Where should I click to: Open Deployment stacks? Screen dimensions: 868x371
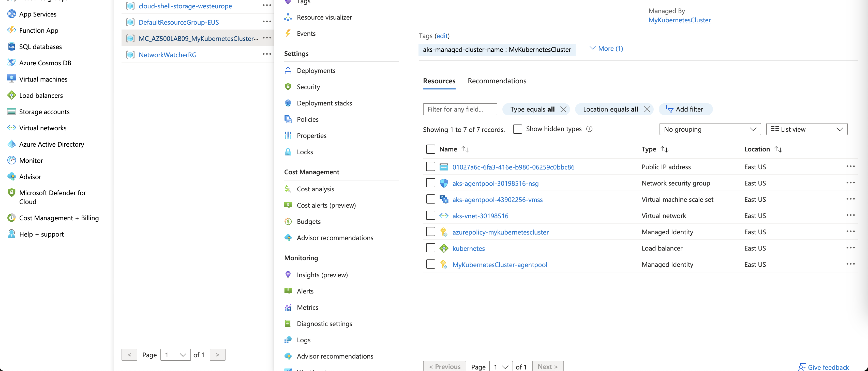pos(324,103)
